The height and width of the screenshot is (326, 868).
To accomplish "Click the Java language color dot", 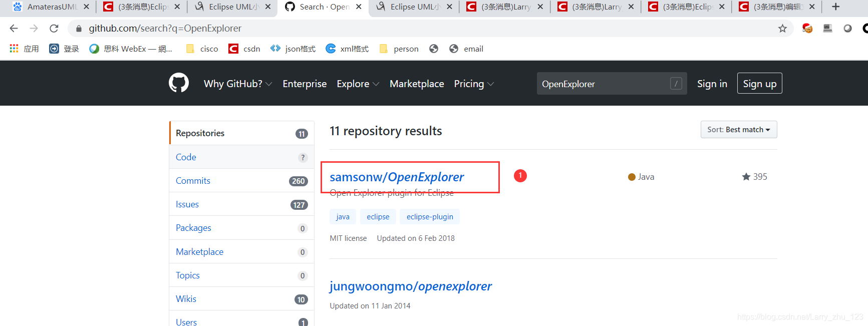I will click(632, 177).
